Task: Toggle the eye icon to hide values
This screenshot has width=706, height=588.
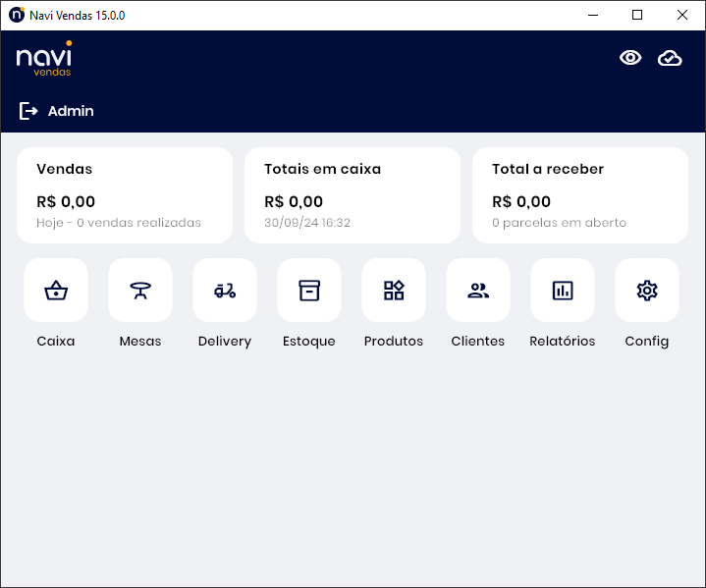Action: 630,58
